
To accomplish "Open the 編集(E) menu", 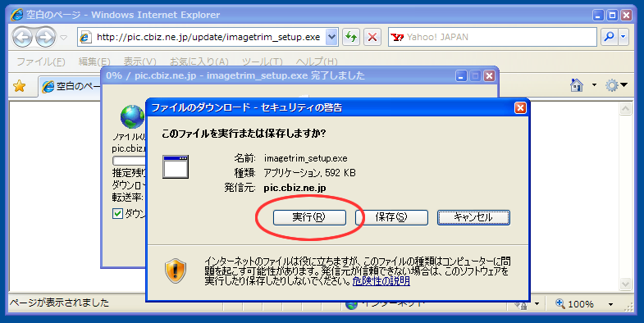I will [x=94, y=61].
